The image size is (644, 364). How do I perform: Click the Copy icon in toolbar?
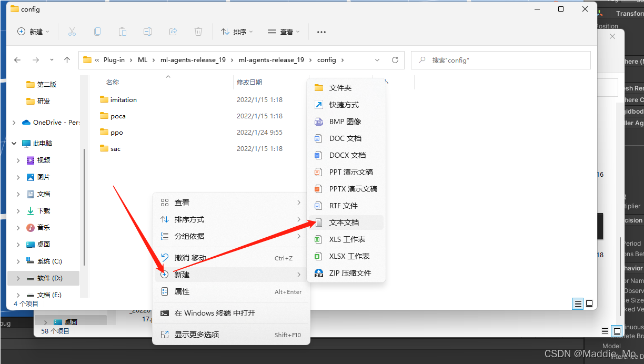coord(97,32)
